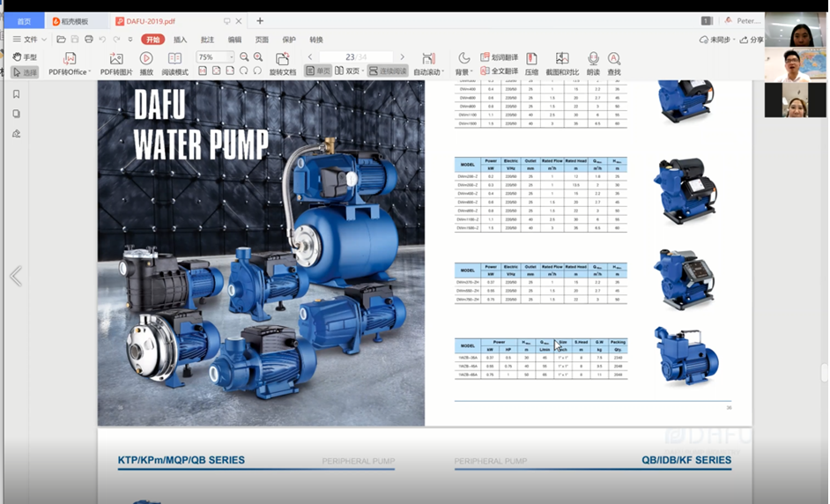Expand the 文件 file menu
The image size is (830, 504).
point(30,39)
